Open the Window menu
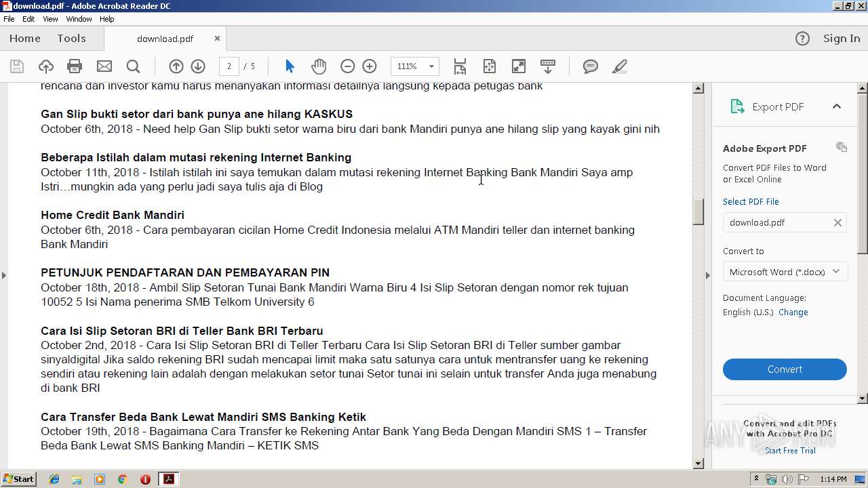This screenshot has width=868, height=488. pyautogui.click(x=79, y=19)
